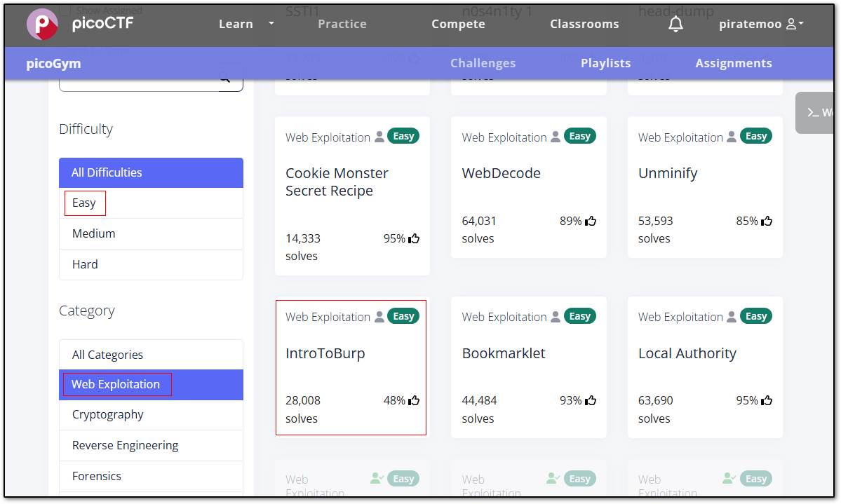Click Easy badge on Cookie Monster card
Screen dimensions: 841x504
point(403,136)
